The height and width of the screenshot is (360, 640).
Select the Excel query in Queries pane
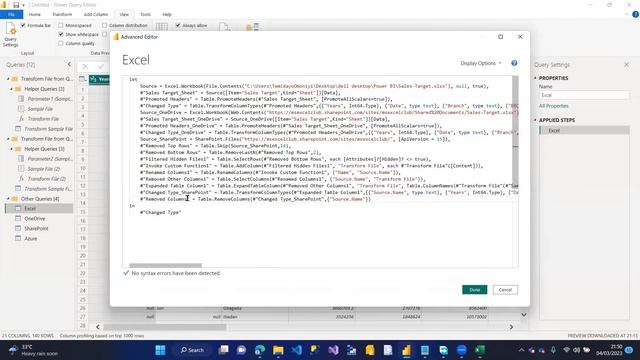tap(39, 209)
